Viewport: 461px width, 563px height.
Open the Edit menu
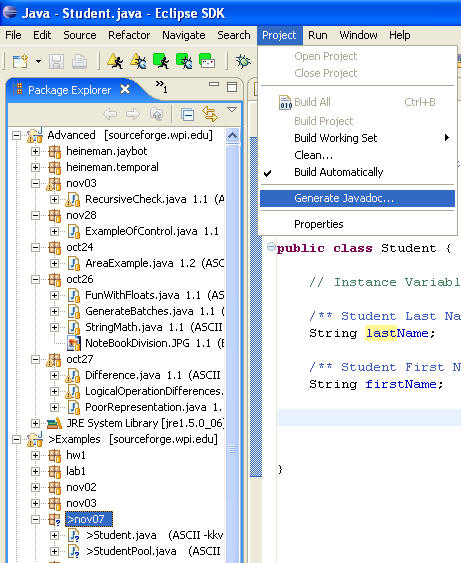click(42, 35)
